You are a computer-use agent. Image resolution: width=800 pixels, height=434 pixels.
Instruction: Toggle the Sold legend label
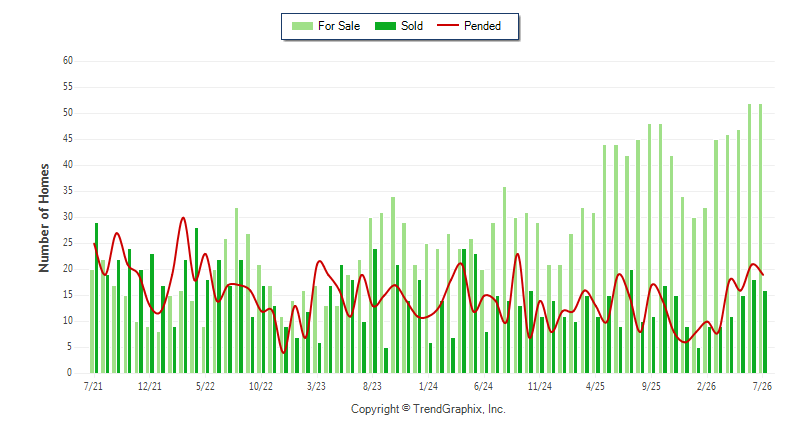pos(412,26)
